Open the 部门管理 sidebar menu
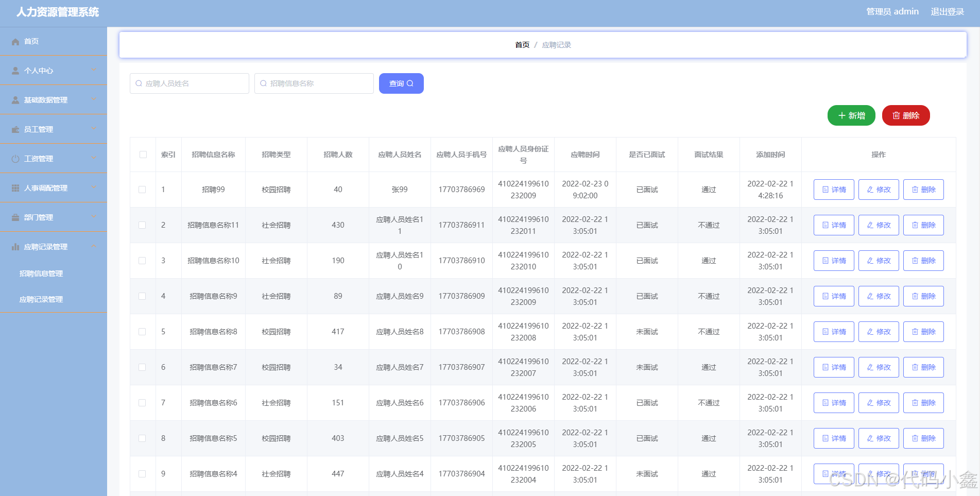The width and height of the screenshot is (980, 496). coord(54,217)
